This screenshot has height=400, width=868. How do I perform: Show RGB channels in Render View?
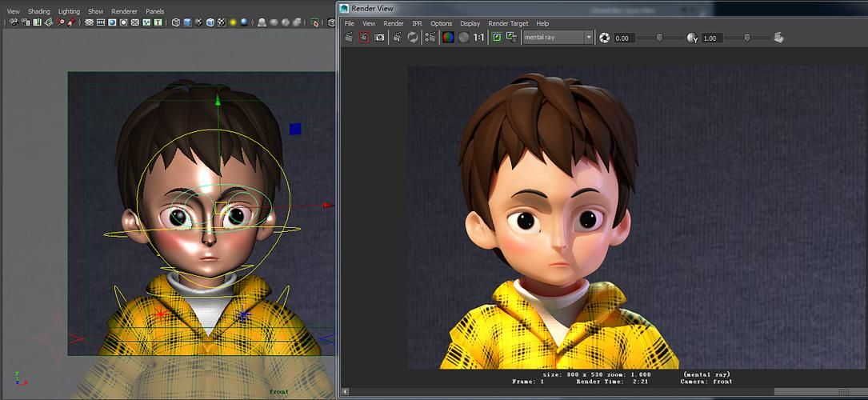[448, 38]
